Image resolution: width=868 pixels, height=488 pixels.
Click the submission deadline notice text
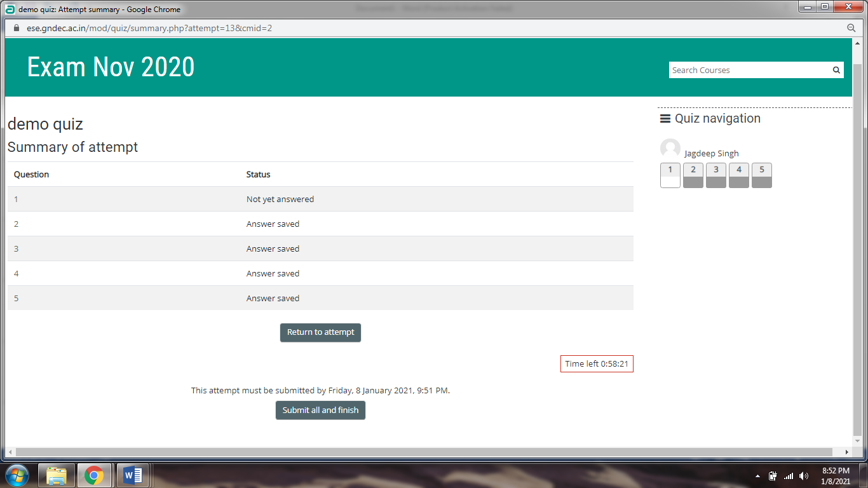pyautogui.click(x=320, y=390)
